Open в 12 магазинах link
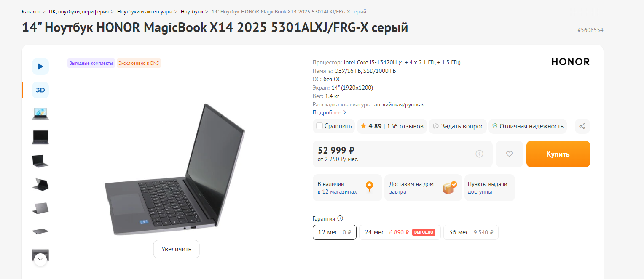This screenshot has width=644, height=279. [x=337, y=192]
